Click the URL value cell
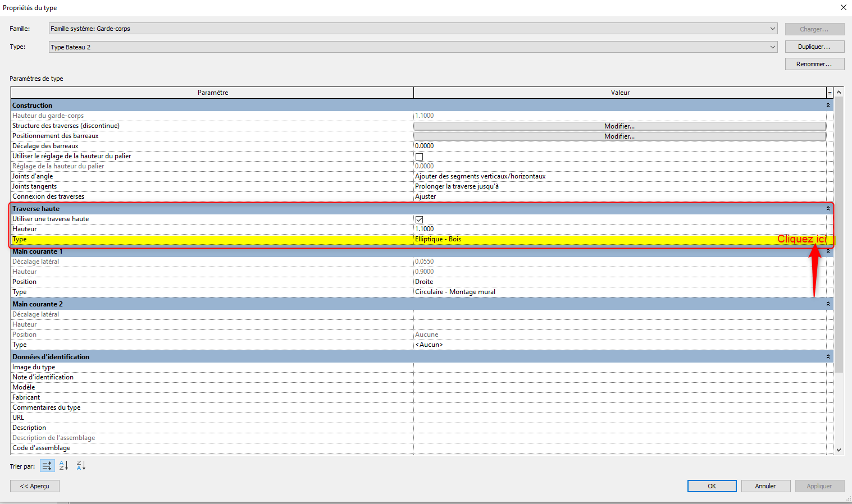 (x=620, y=418)
